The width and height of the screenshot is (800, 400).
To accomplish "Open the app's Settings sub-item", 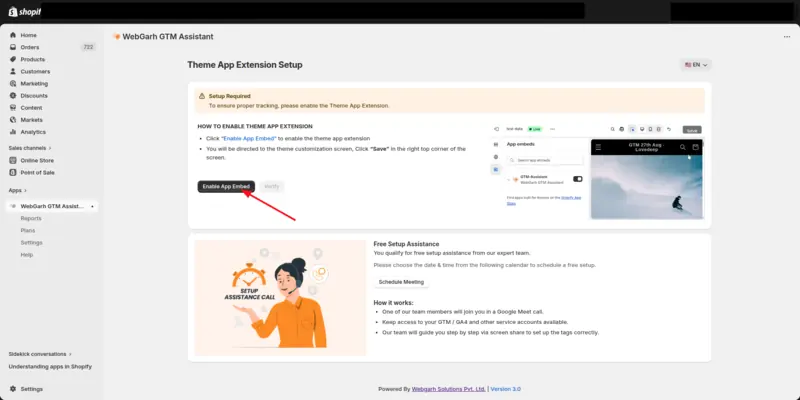I will [32, 243].
